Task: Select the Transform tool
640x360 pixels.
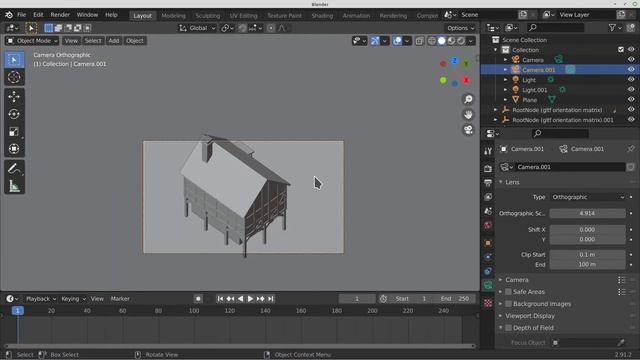Action: pos(14,149)
